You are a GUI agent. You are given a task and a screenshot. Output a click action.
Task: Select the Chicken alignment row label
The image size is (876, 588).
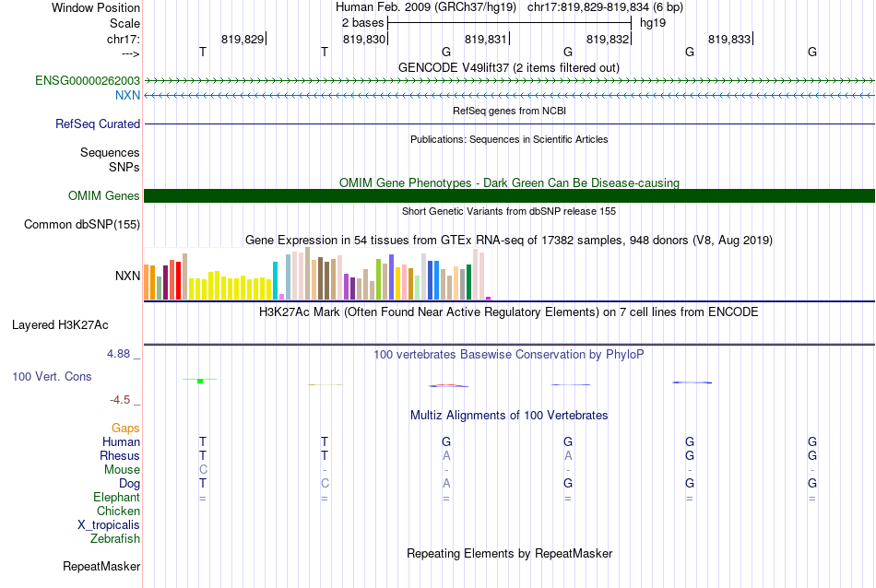point(118,511)
